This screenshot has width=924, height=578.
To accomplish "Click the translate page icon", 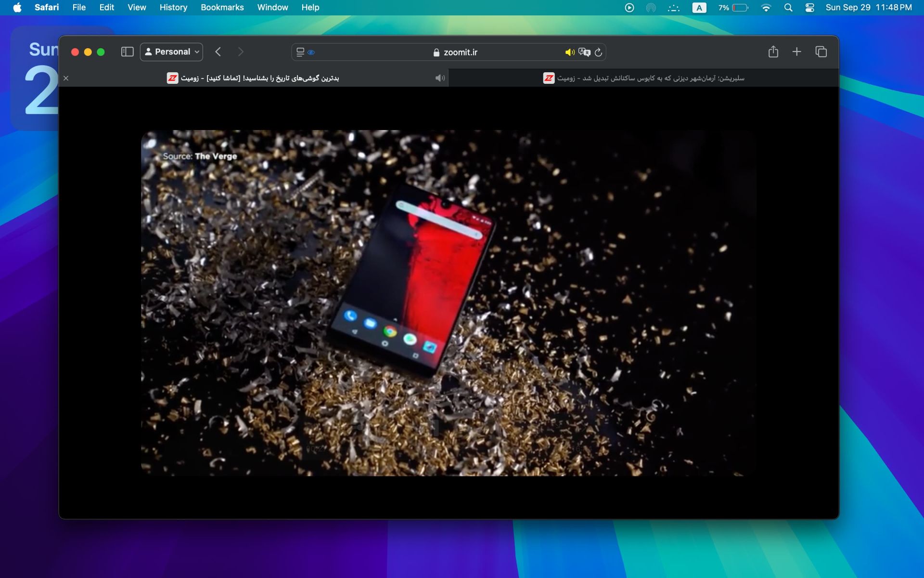I will pos(584,52).
